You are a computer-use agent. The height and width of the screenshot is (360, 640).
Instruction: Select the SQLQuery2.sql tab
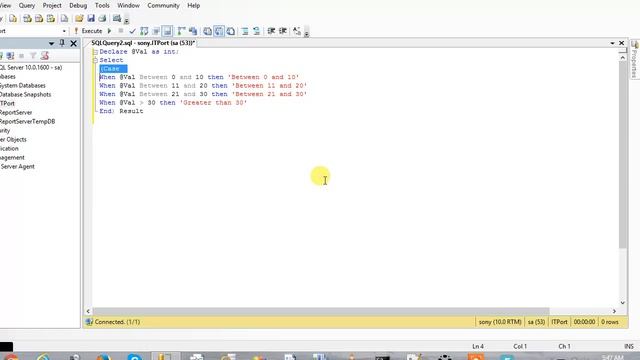[x=143, y=43]
